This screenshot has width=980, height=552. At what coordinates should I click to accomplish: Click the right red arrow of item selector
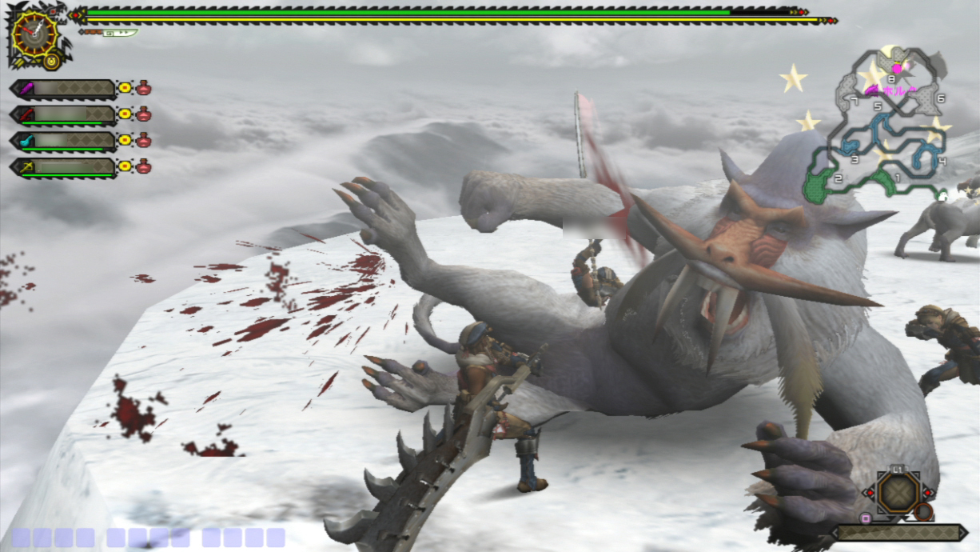point(928,493)
